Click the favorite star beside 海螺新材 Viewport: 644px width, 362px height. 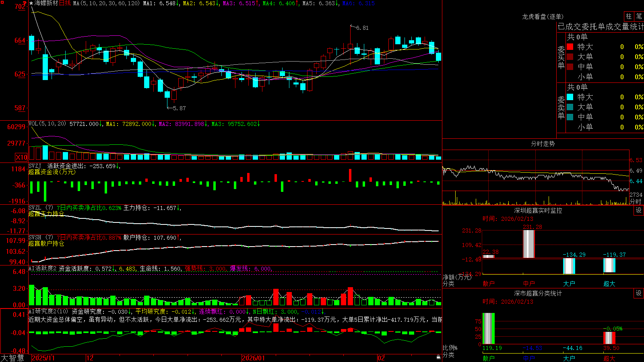(x=31, y=3)
